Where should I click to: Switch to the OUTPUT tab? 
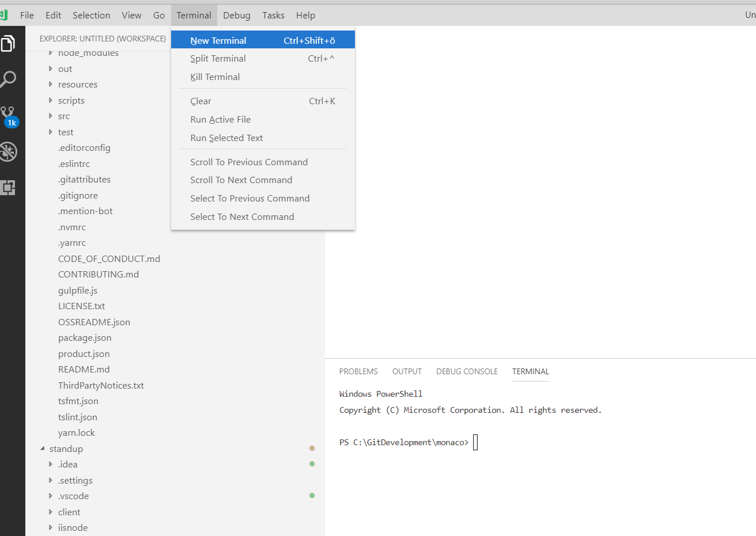[407, 371]
